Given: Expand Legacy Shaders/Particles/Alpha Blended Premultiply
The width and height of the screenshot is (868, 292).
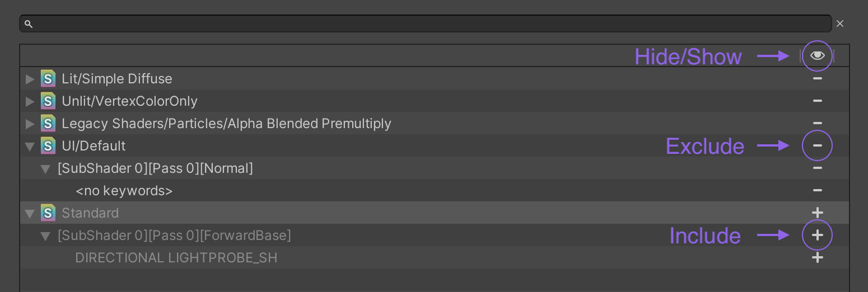Looking at the screenshot, I should 30,124.
